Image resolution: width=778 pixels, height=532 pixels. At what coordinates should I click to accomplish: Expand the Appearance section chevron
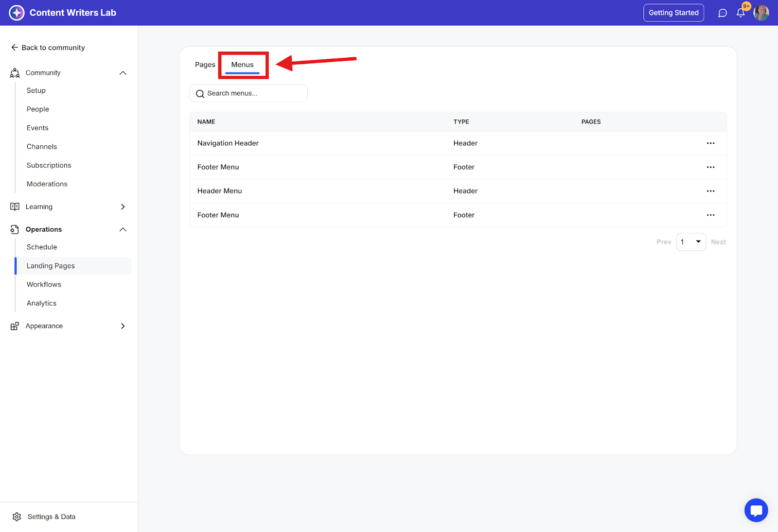click(x=123, y=326)
